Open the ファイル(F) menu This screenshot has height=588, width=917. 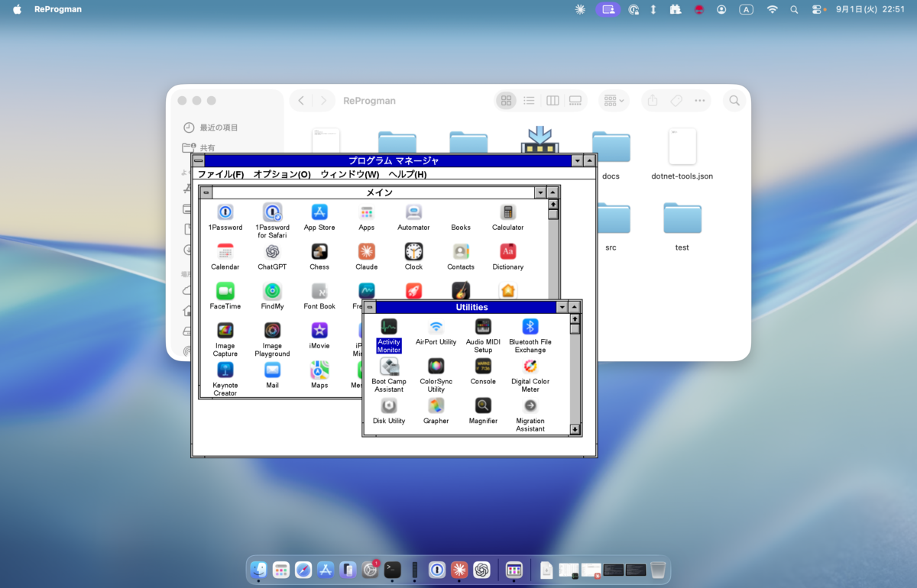point(221,174)
